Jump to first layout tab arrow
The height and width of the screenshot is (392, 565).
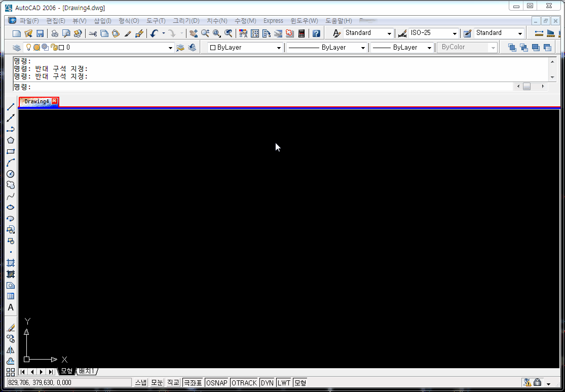click(x=23, y=371)
